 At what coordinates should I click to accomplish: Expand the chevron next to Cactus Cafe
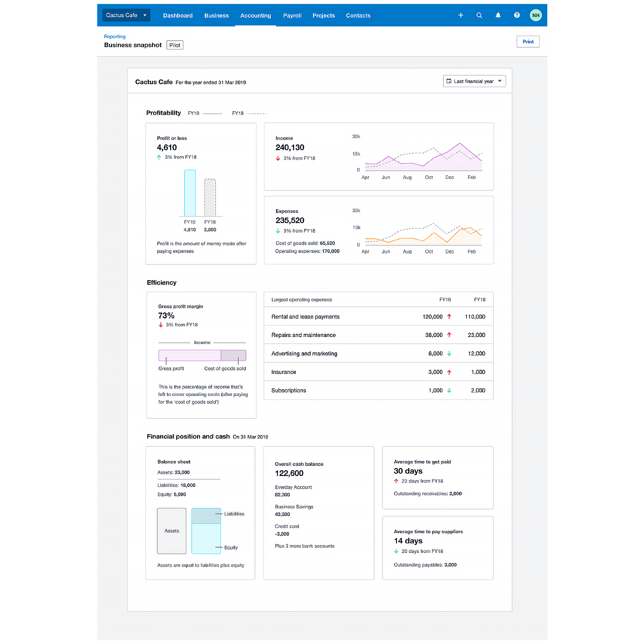[144, 15]
